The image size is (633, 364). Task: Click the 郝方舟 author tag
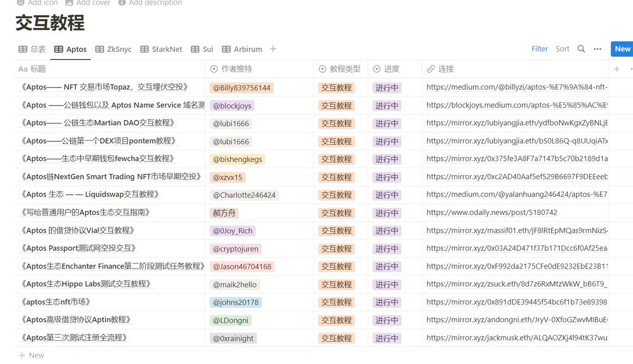(x=225, y=213)
